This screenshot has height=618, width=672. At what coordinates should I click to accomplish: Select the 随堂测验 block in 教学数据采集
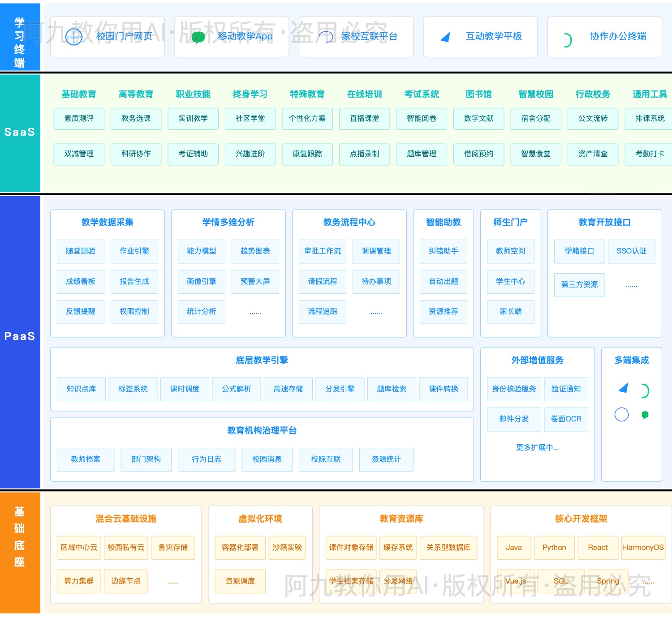81,251
